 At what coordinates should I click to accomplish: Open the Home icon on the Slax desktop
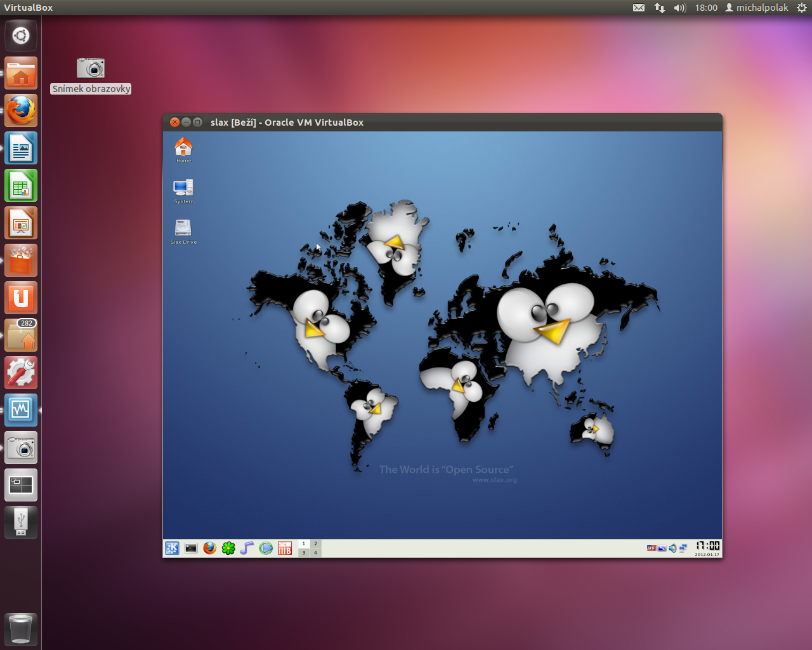coord(183,147)
